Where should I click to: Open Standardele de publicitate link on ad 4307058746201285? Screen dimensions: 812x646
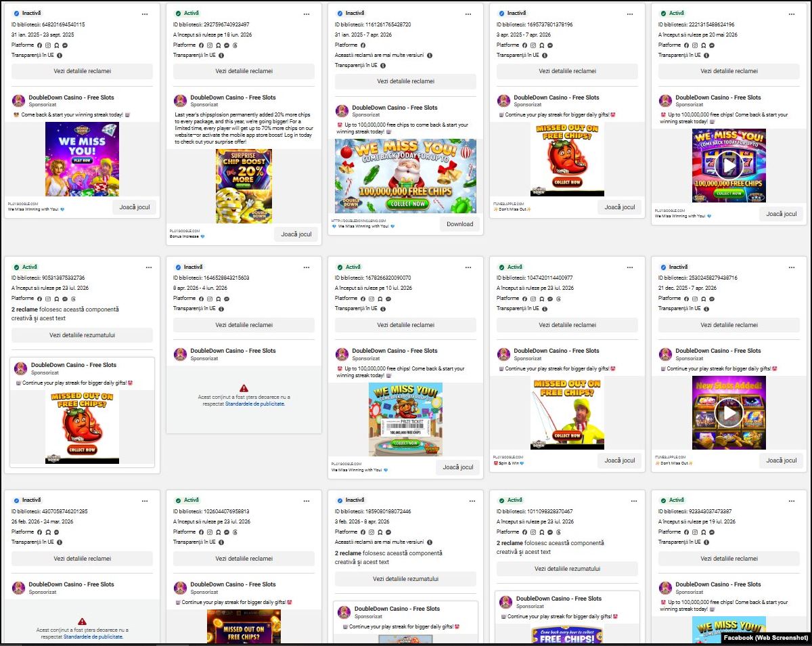93,637
